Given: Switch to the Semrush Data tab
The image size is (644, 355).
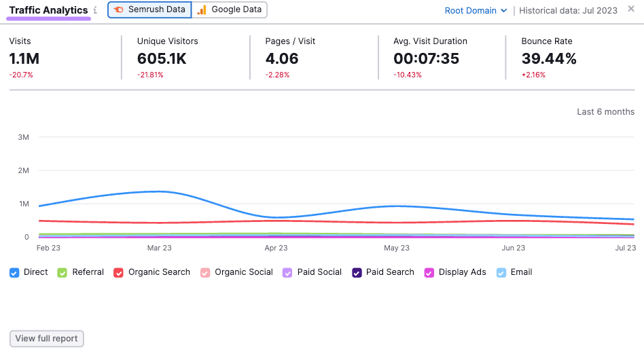Looking at the screenshot, I should pyautogui.click(x=149, y=10).
